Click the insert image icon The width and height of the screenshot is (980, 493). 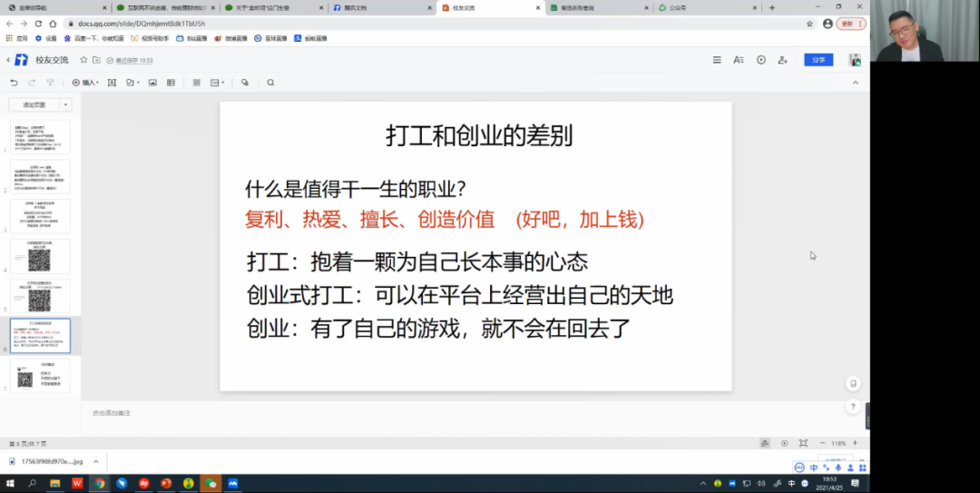pyautogui.click(x=152, y=83)
